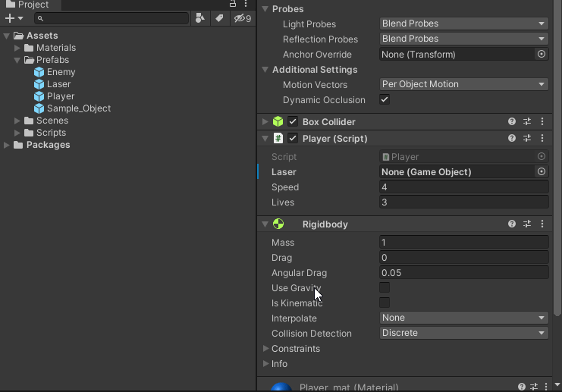The width and height of the screenshot is (562, 392).
Task: Collapse the Assets folder
Action: [x=7, y=36]
